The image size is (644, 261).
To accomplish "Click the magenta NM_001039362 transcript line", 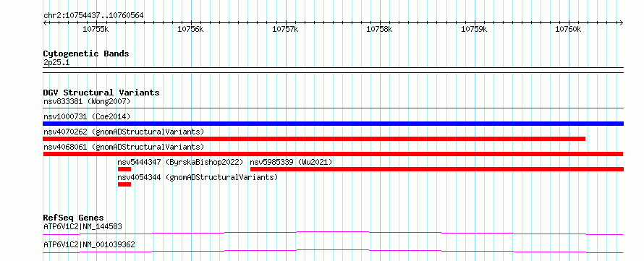I will (333, 251).
